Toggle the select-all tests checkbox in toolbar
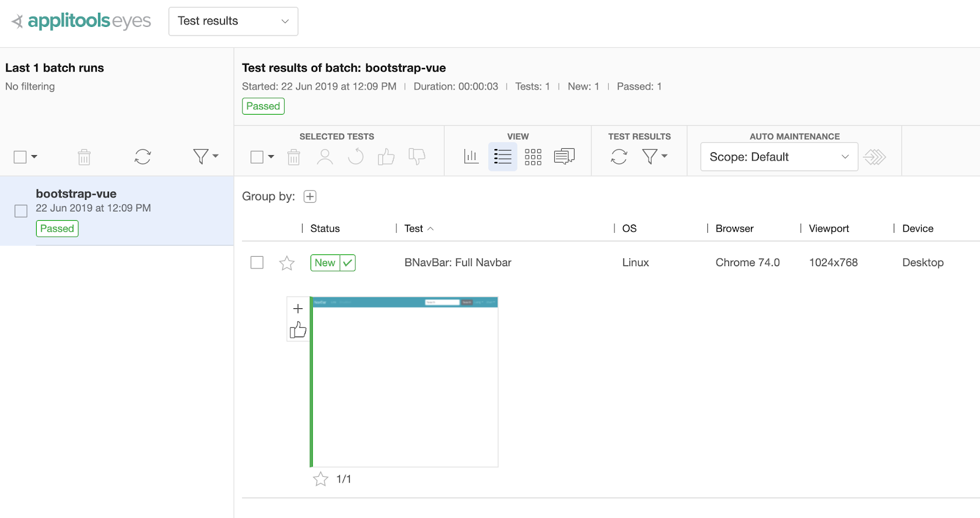The image size is (980, 518). pos(257,158)
